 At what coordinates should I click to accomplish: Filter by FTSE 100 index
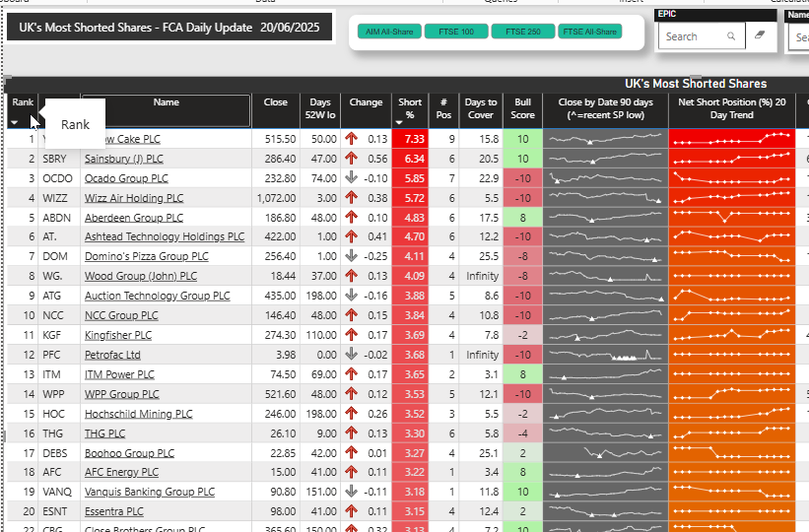coord(456,32)
